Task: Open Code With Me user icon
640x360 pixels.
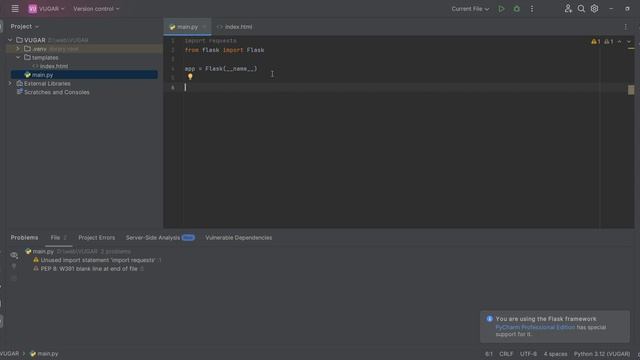Action: [x=568, y=9]
